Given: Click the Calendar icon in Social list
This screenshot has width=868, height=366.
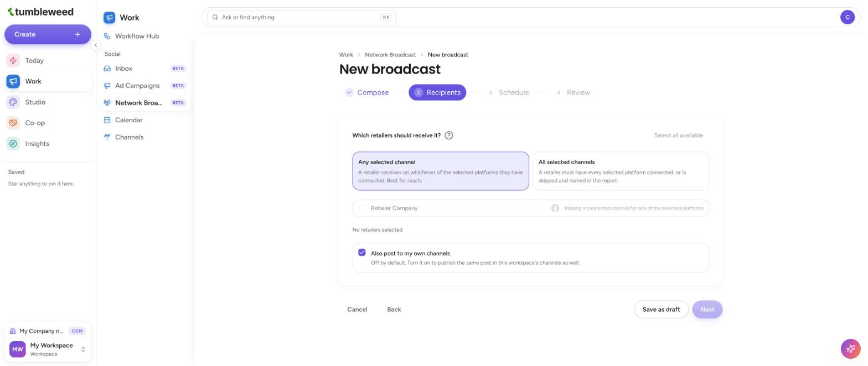Looking at the screenshot, I should click(107, 120).
